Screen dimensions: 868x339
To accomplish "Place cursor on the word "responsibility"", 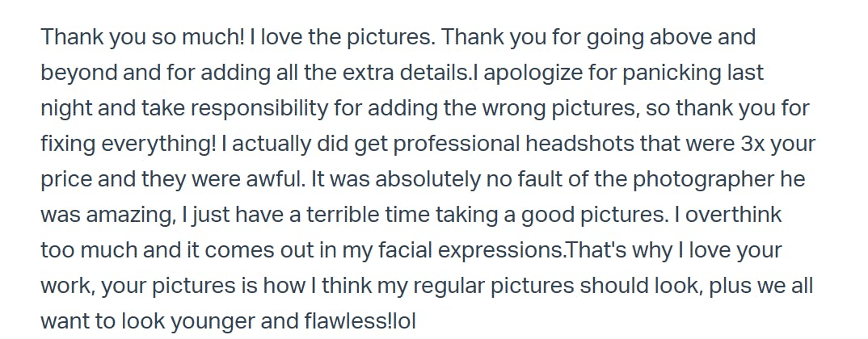I will coord(259,109).
